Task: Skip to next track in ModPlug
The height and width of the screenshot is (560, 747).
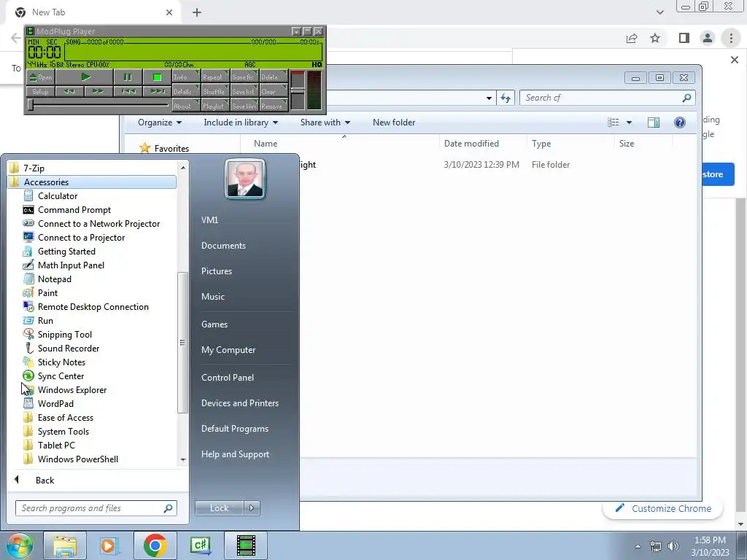Action: pyautogui.click(x=158, y=91)
